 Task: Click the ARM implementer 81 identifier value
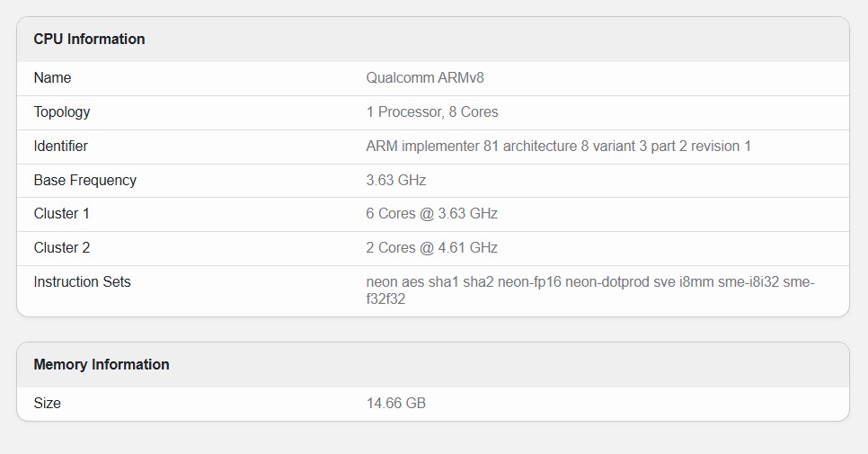[x=558, y=146]
